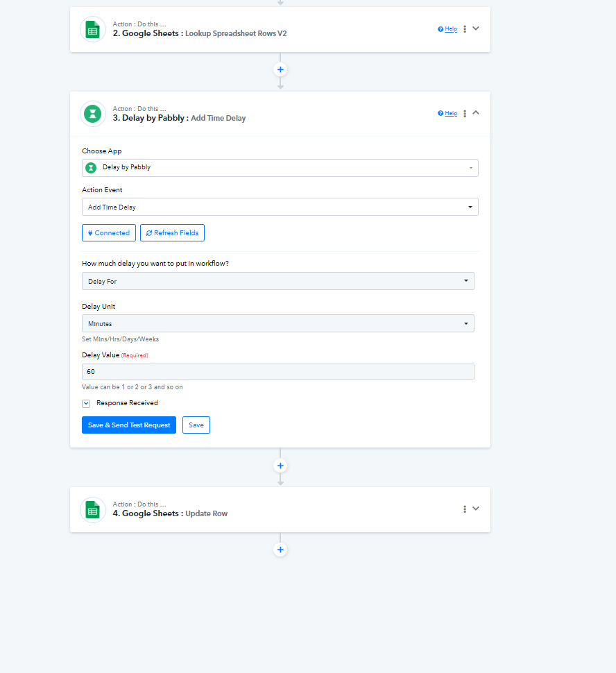Open the three-dot menu for step 2 Google Sheets
This screenshot has width=616, height=673.
465,28
